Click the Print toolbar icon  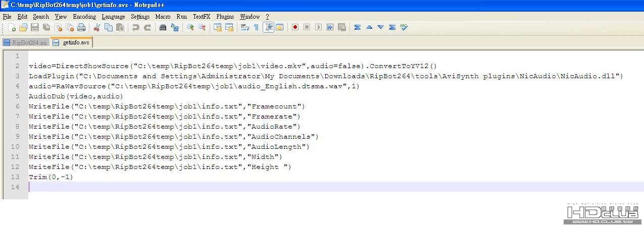(81, 27)
